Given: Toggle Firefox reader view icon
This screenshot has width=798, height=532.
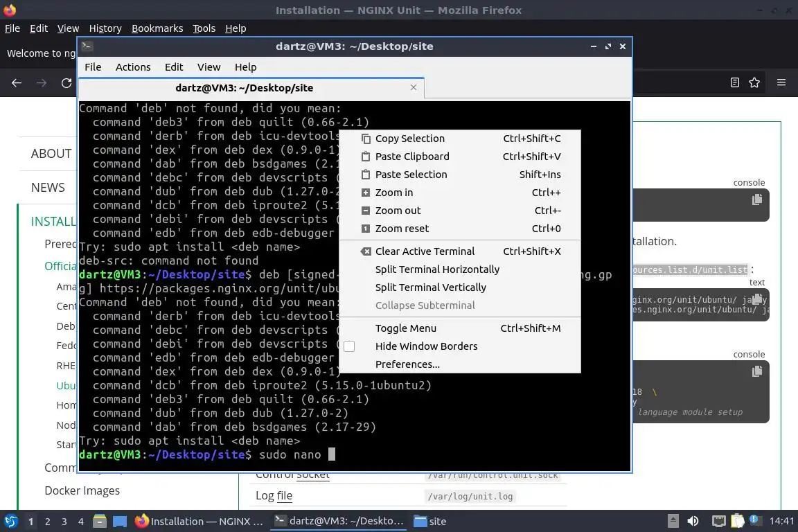Looking at the screenshot, I should pos(734,82).
